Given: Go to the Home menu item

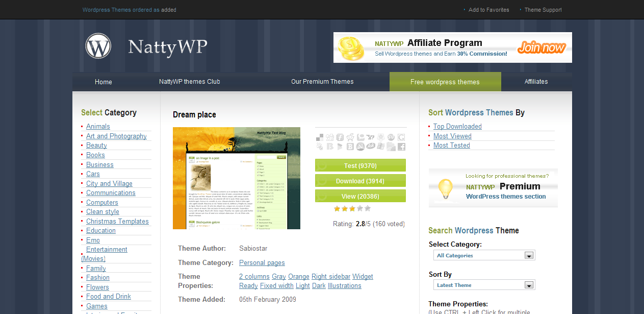Looking at the screenshot, I should pos(104,82).
